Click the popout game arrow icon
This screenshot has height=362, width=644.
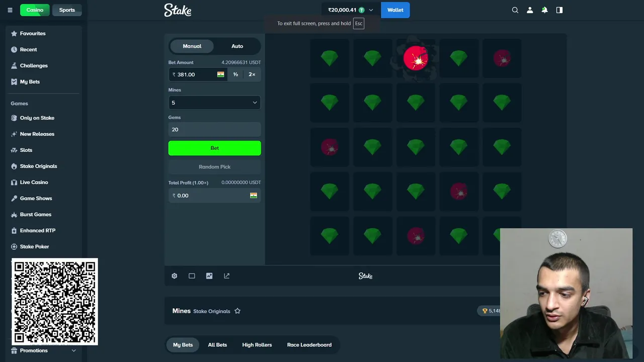[226, 276]
